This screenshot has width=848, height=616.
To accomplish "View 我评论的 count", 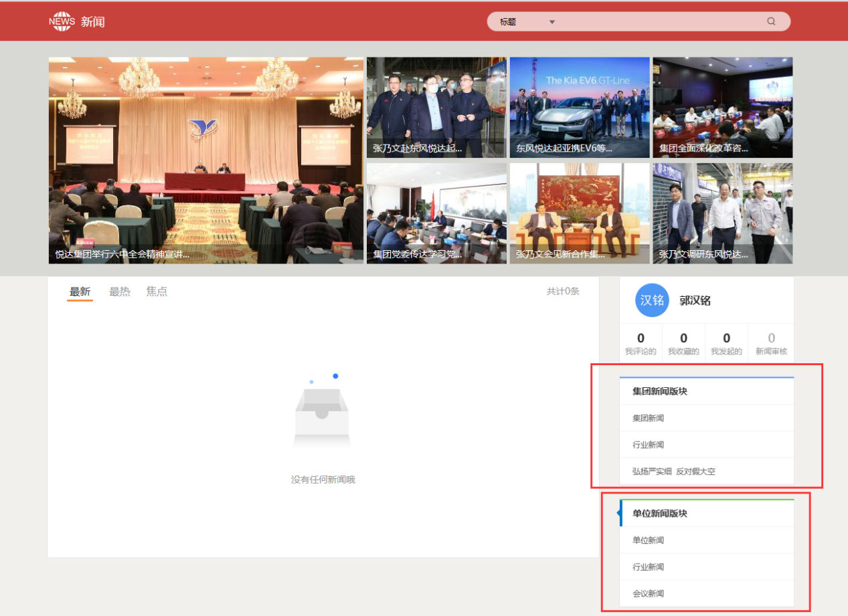I will pyautogui.click(x=641, y=344).
